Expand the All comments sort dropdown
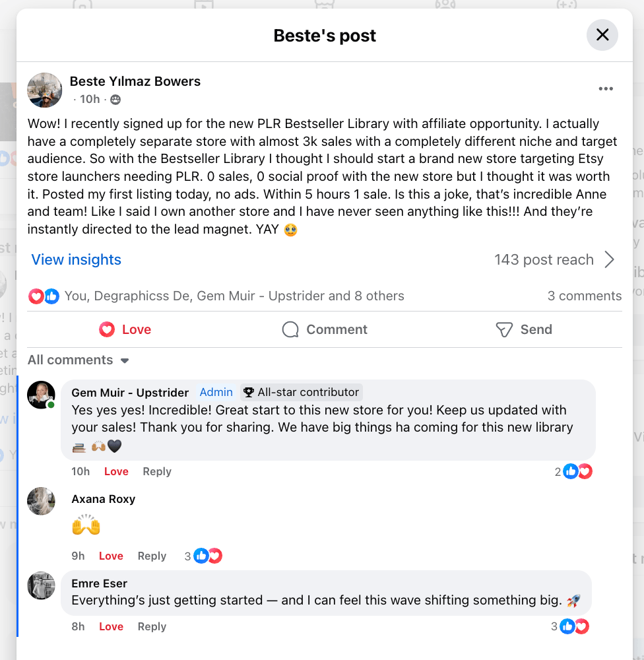644x660 pixels. pos(79,360)
